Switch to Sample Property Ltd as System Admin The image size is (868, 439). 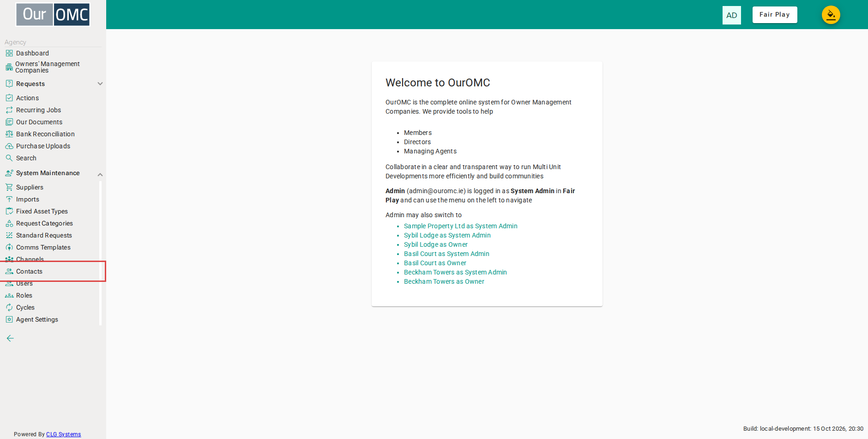pyautogui.click(x=460, y=226)
